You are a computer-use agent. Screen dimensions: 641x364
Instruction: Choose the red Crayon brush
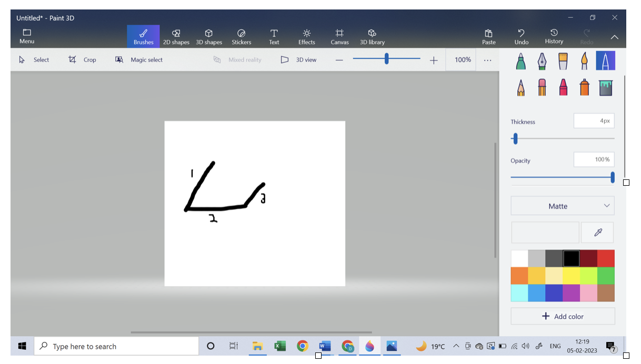tap(563, 87)
